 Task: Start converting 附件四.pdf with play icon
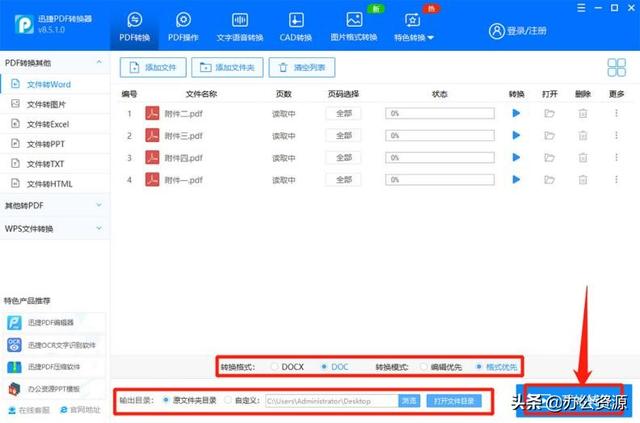(x=516, y=157)
